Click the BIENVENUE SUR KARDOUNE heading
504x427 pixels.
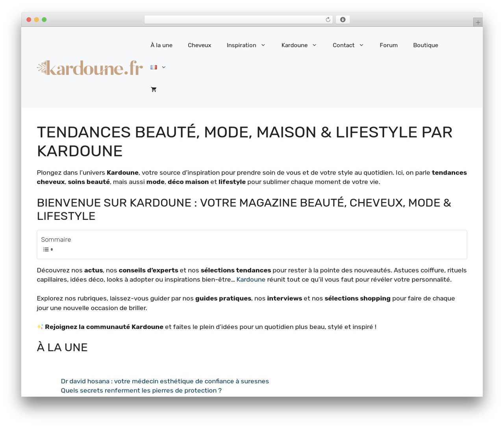point(244,209)
